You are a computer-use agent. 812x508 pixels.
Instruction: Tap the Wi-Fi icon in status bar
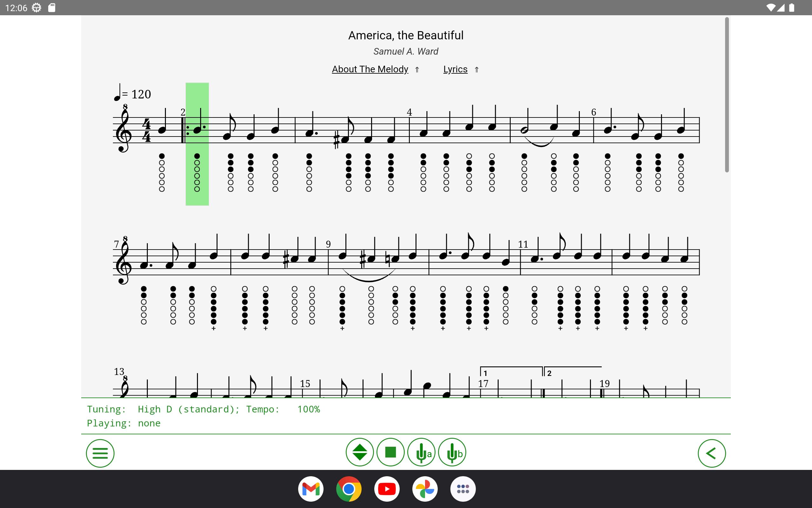pos(771,8)
